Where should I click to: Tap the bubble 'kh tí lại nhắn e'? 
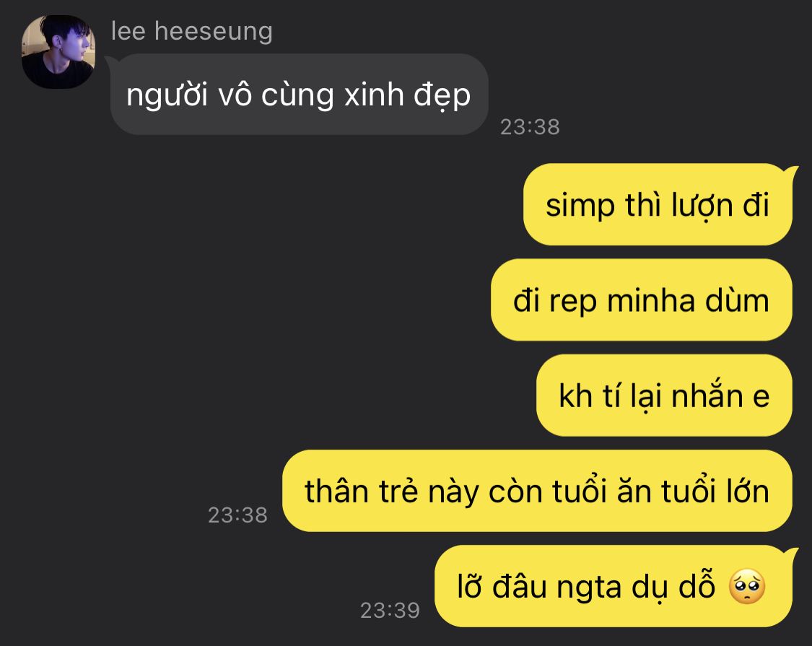tap(664, 396)
